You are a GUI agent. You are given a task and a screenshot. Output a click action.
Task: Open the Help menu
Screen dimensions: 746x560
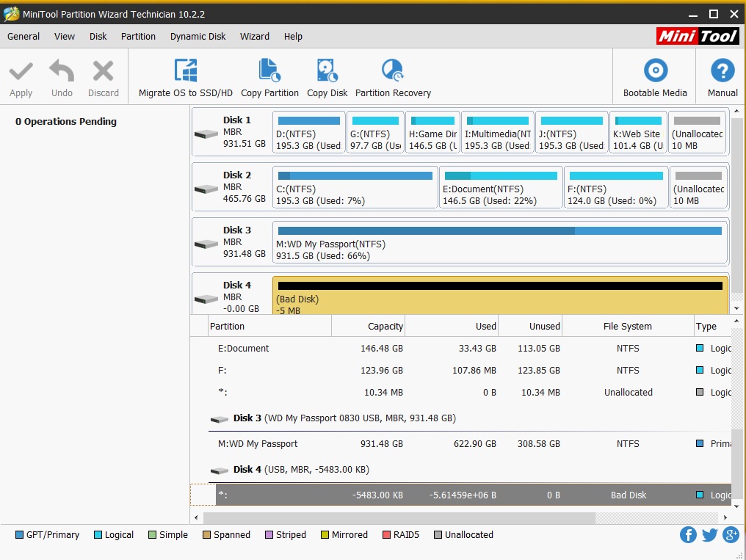(x=293, y=36)
